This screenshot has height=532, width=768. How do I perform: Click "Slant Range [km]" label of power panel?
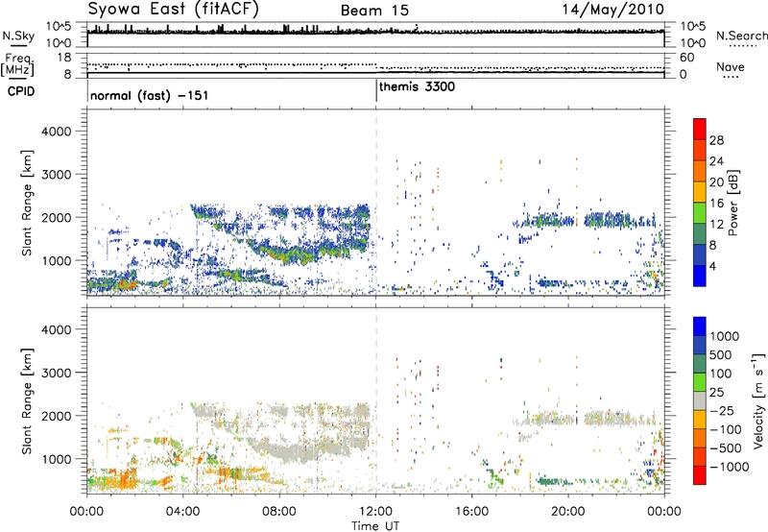[x=27, y=203]
